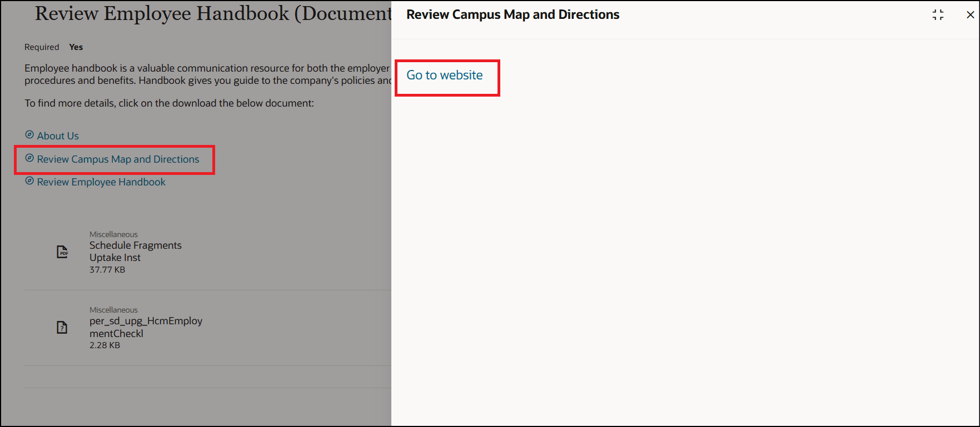The width and height of the screenshot is (980, 427).
Task: Open the Go to website link
Action: (x=444, y=75)
